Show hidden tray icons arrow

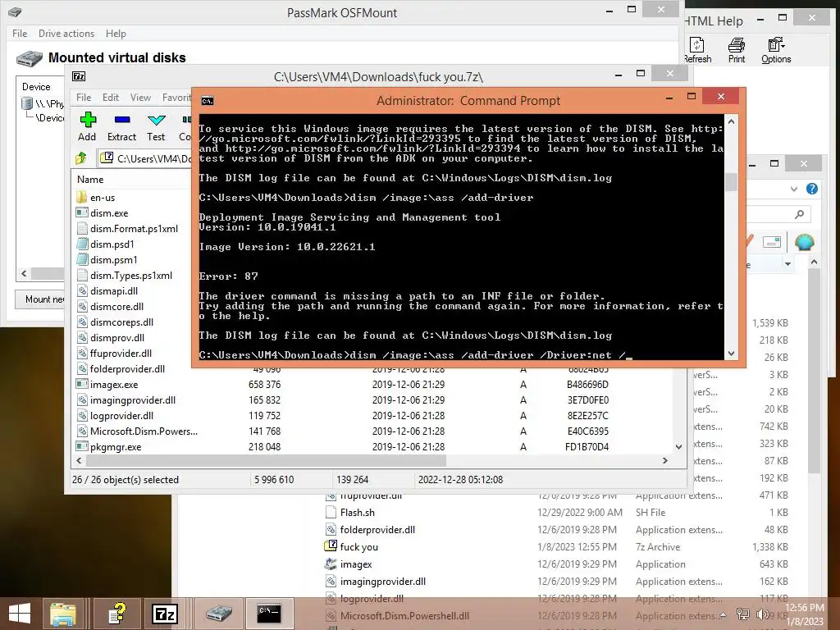pos(724,614)
